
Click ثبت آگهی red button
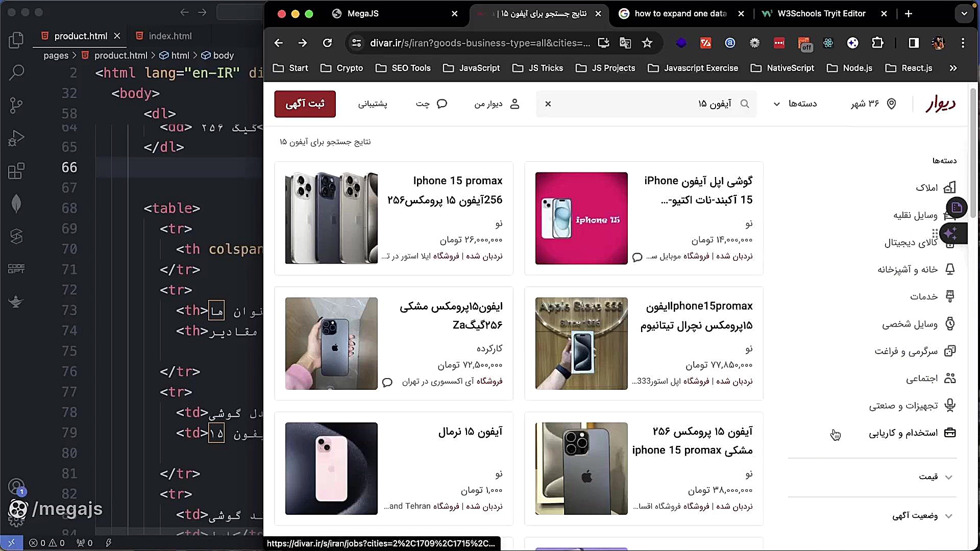click(305, 104)
